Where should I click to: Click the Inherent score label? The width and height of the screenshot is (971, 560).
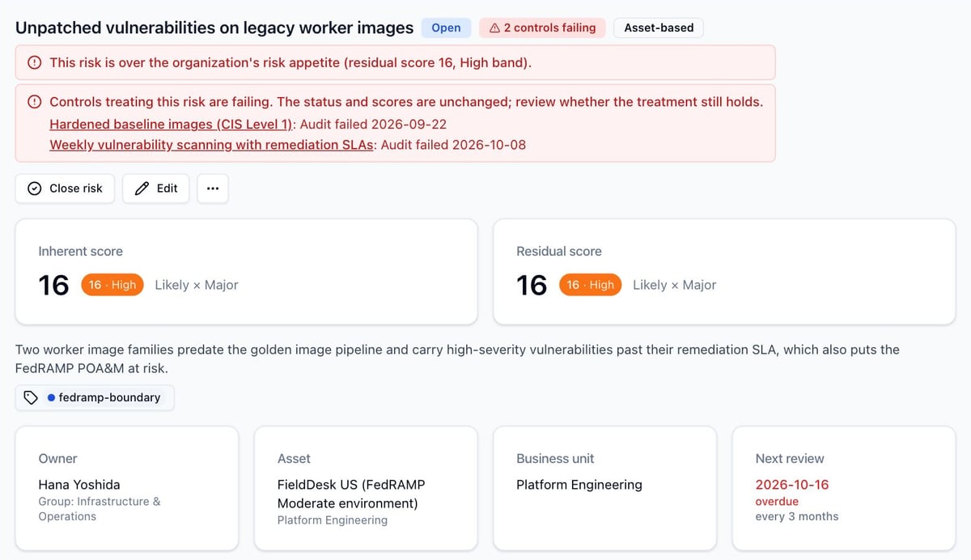pos(81,251)
